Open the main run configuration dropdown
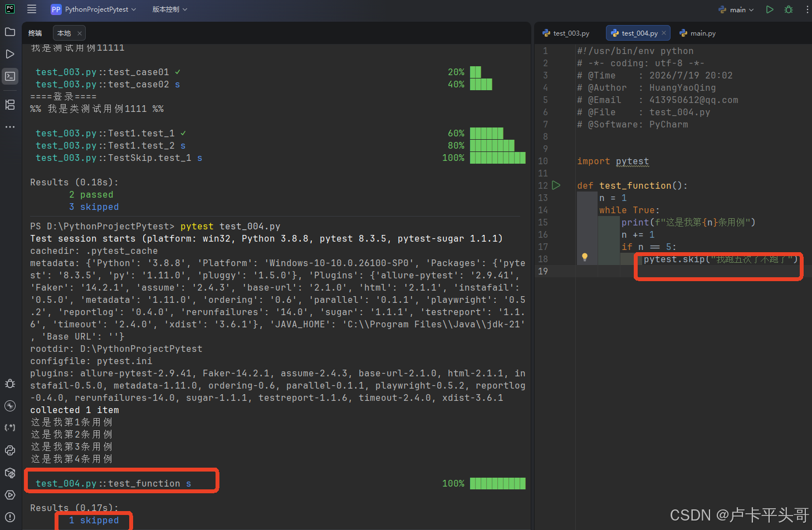Viewport: 812px width, 530px height. point(736,9)
